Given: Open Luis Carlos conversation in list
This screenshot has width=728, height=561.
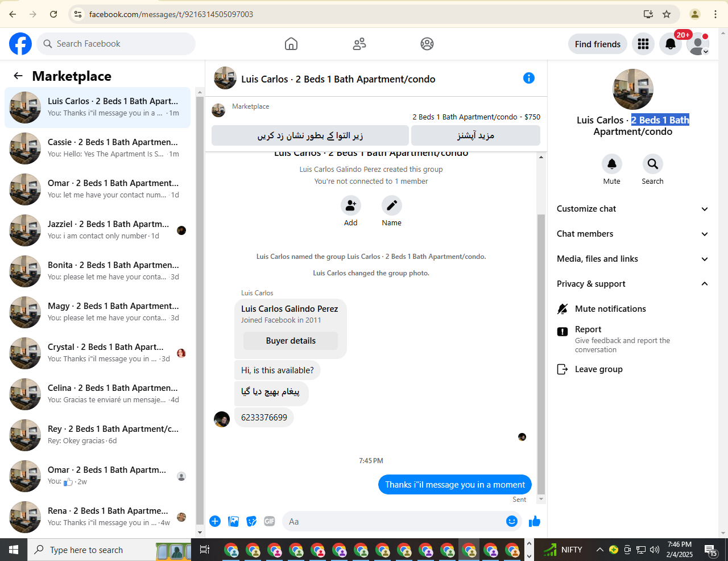Looking at the screenshot, I should coord(98,108).
